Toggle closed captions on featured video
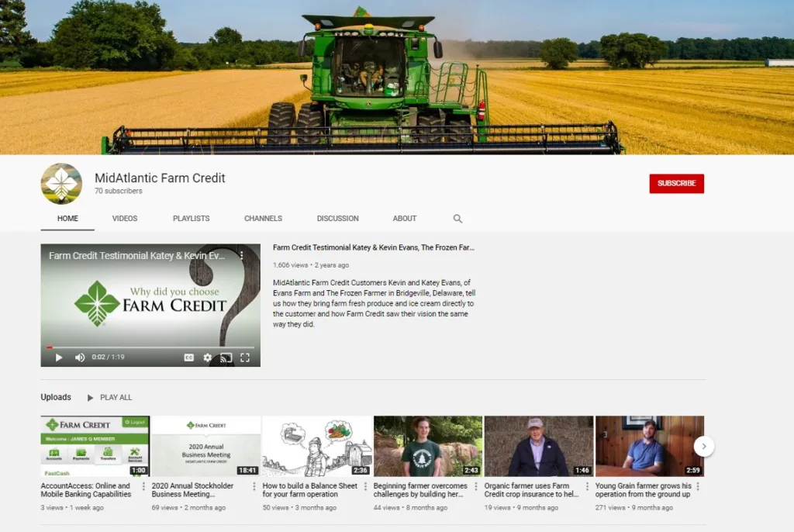 (x=189, y=358)
